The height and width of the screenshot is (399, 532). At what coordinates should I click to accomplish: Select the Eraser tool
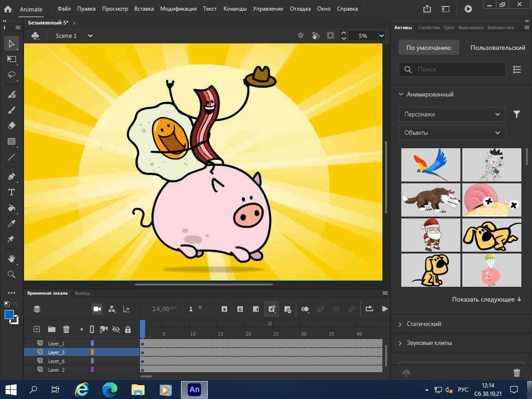point(12,125)
